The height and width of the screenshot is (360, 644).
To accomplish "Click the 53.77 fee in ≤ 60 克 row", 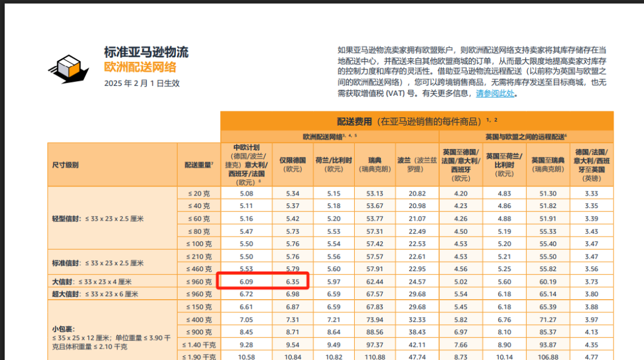I will [x=374, y=219].
